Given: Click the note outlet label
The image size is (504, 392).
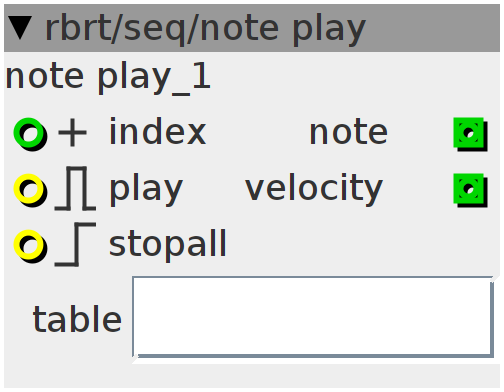Looking at the screenshot, I should [x=349, y=133].
